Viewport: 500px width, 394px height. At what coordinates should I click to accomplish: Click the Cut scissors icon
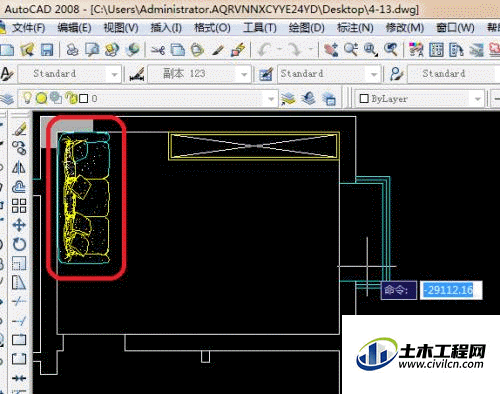coord(158,50)
